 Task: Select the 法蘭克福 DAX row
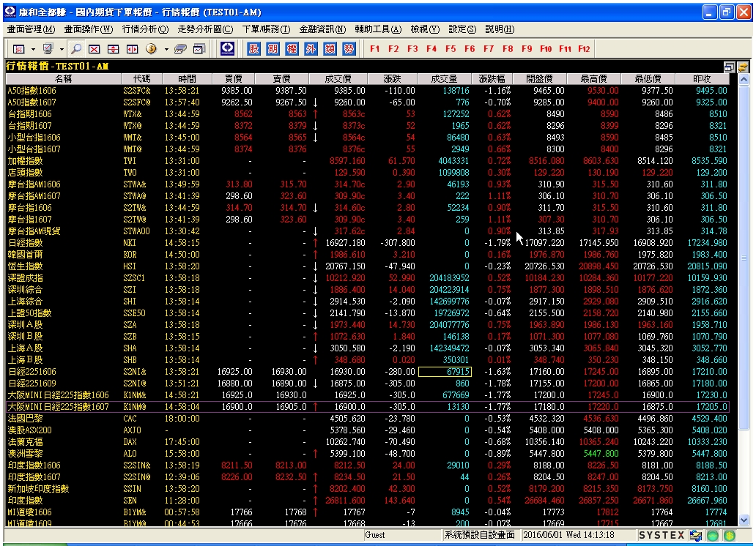[x=368, y=442]
